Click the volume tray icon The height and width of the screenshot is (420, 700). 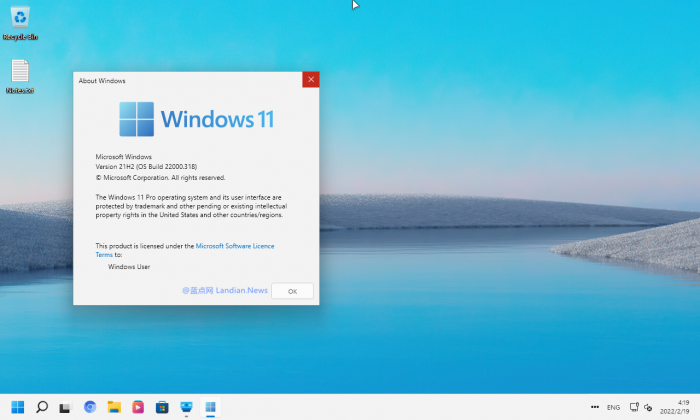coord(648,407)
